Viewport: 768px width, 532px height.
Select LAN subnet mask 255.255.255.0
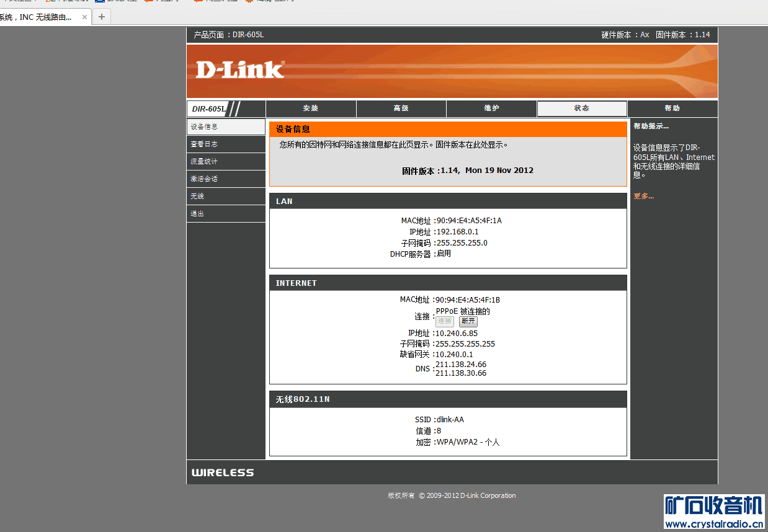click(x=462, y=243)
